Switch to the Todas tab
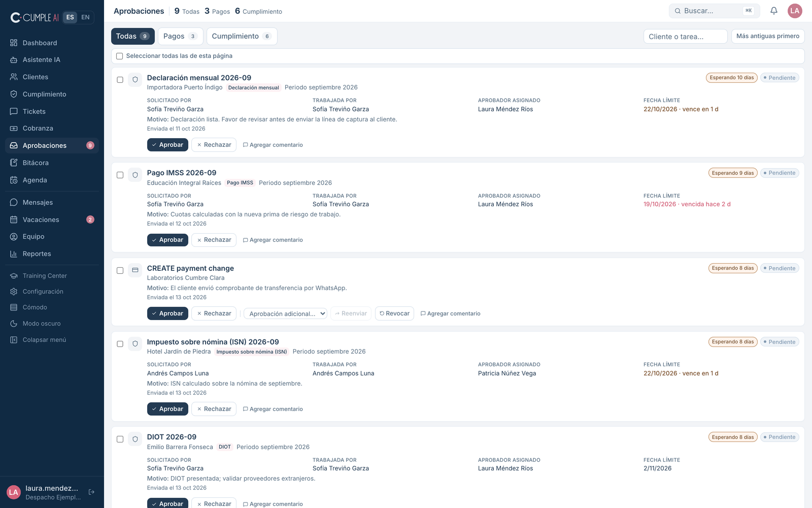 (133, 36)
